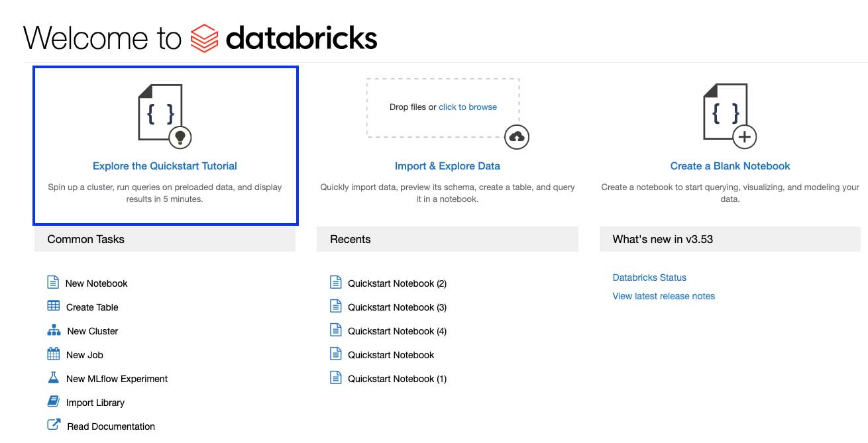The width and height of the screenshot is (868, 443).
Task: Open recent Quickstart Notebook (1)
Action: pyautogui.click(x=397, y=379)
